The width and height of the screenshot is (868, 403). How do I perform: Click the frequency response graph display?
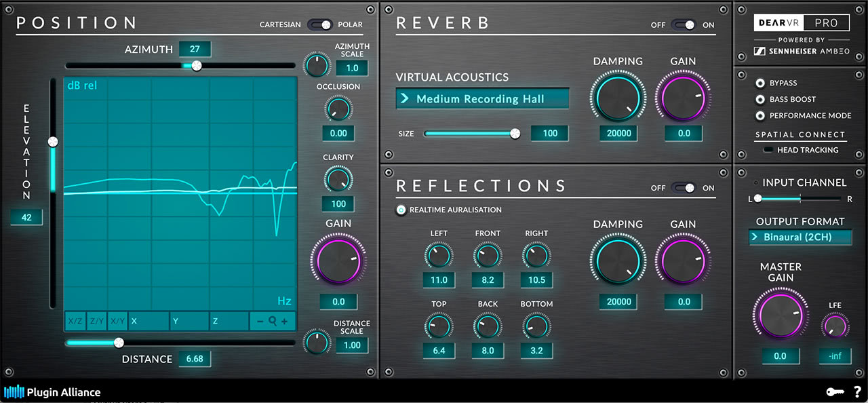click(180, 193)
